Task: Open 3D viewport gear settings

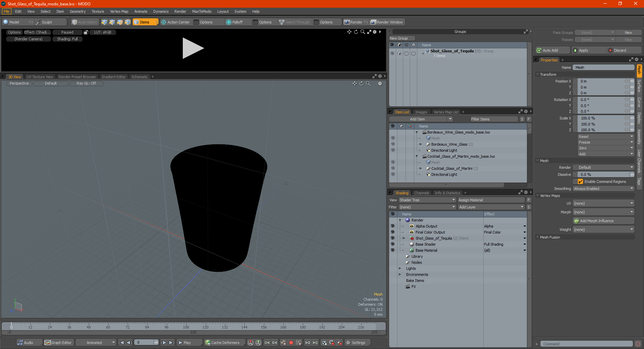Action: [x=380, y=84]
